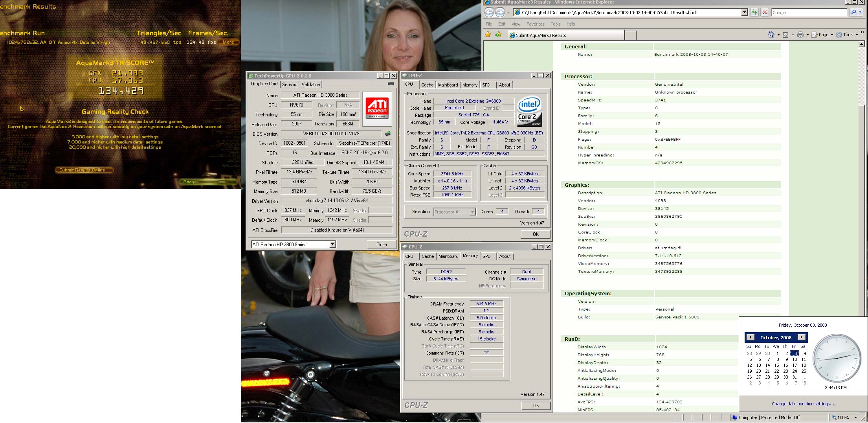Screen dimensions: 868x423
Task: Open the gear Tools command menu
Action: (x=847, y=35)
